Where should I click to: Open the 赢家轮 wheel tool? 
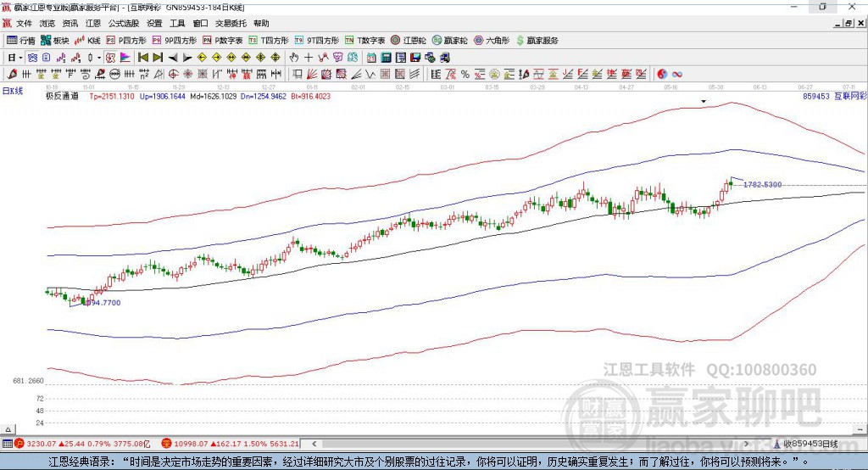449,41
